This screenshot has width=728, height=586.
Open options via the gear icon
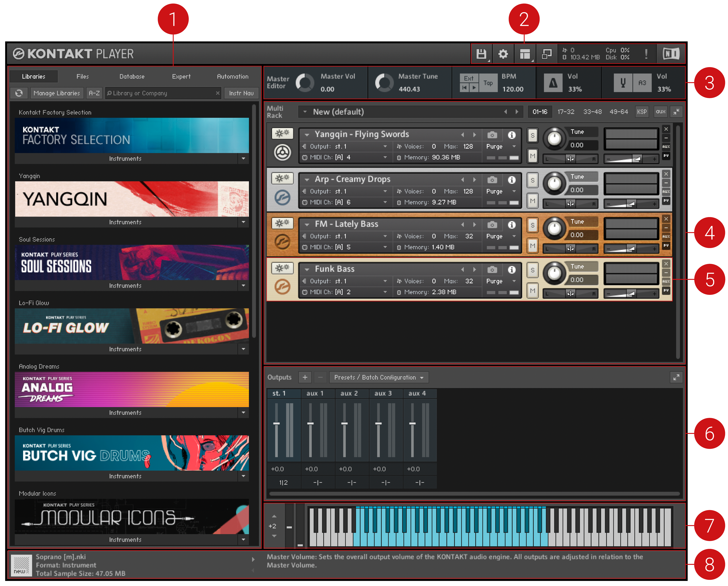click(x=503, y=54)
